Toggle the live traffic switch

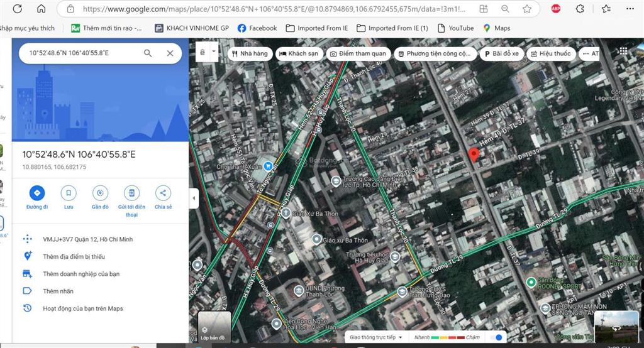(x=496, y=337)
